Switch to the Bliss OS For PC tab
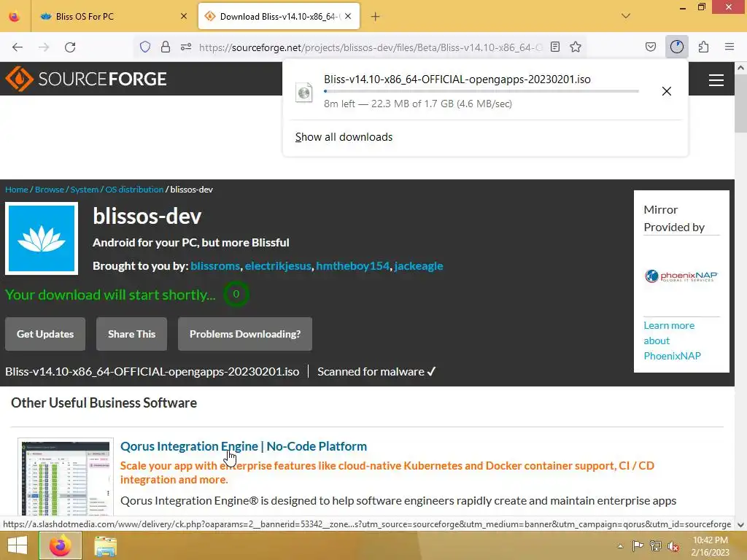This screenshot has width=747, height=560. [113, 16]
